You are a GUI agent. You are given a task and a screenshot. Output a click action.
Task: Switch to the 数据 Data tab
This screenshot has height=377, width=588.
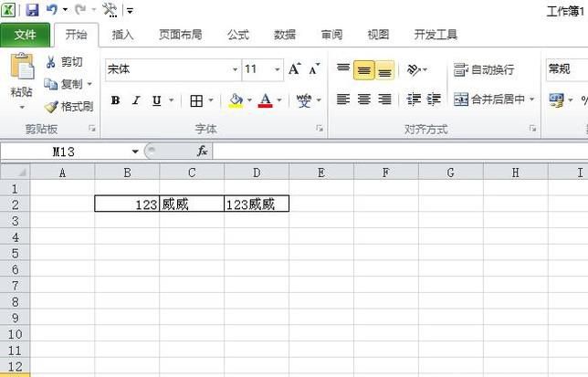285,35
